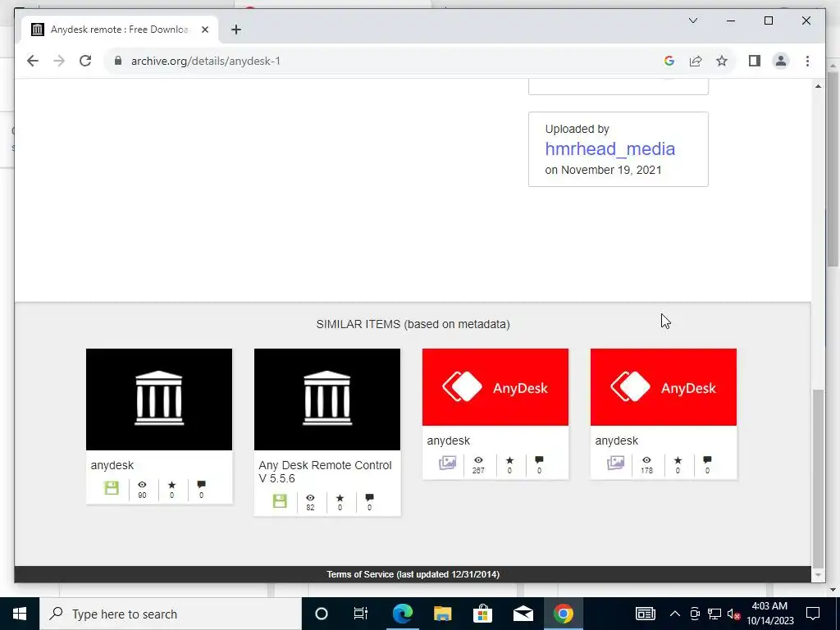Bookmark this page with the star icon
The image size is (840, 630).
[722, 61]
